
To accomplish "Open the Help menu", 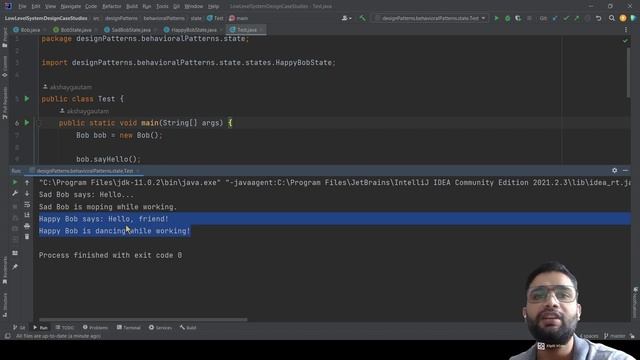I will click(213, 6).
